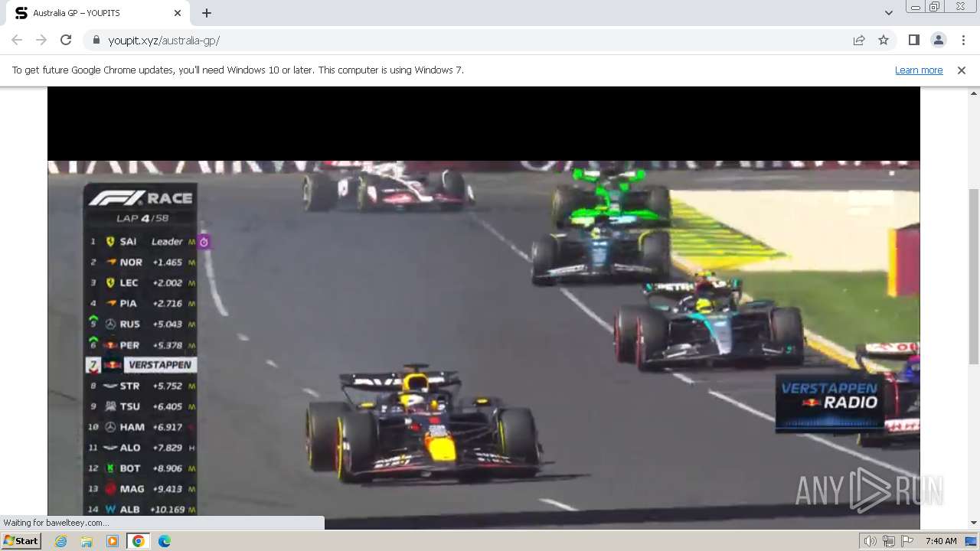980x551 pixels.
Task: Reload the current page
Action: (66, 40)
